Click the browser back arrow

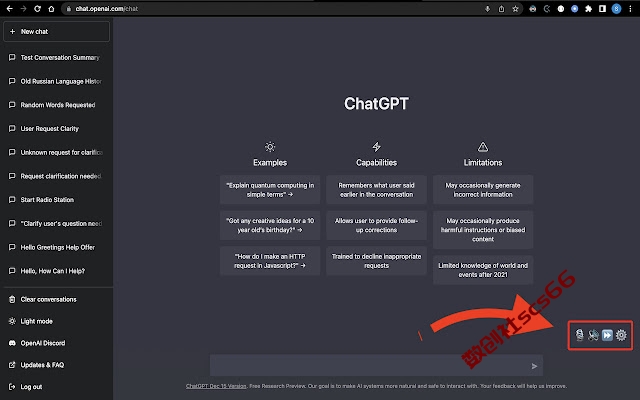[9, 9]
